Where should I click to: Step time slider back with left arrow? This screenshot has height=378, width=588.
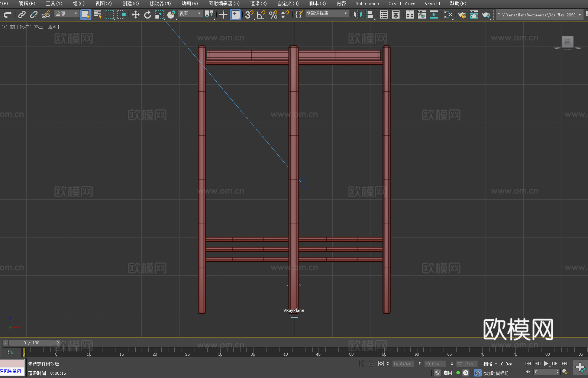pos(5,343)
